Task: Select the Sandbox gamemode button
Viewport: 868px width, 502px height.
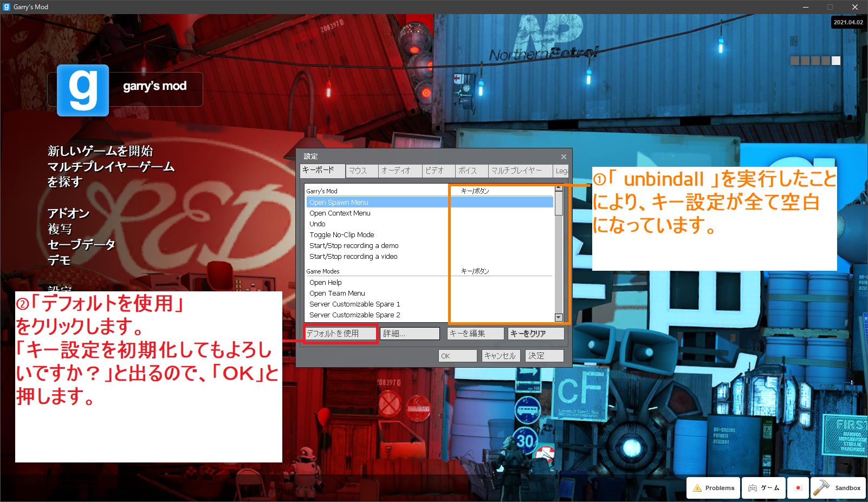Action: click(838, 488)
